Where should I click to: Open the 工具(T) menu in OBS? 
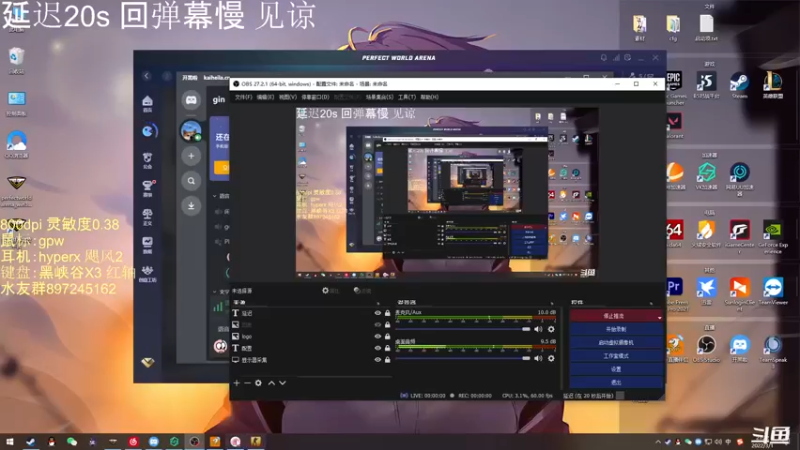tap(407, 97)
